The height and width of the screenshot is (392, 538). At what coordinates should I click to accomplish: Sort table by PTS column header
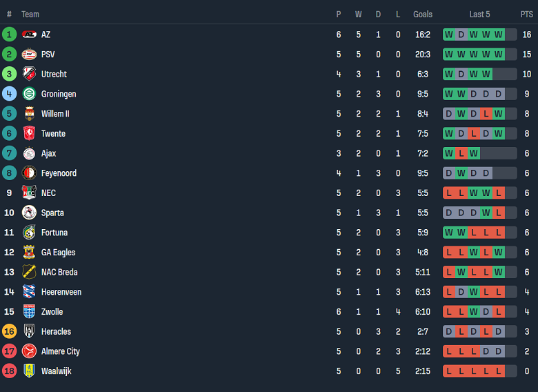527,14
